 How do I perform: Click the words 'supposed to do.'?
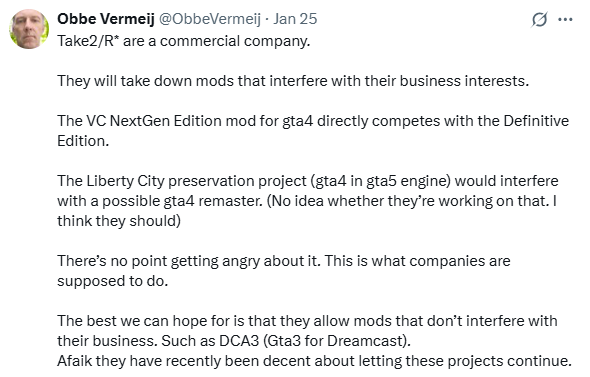pyautogui.click(x=113, y=281)
